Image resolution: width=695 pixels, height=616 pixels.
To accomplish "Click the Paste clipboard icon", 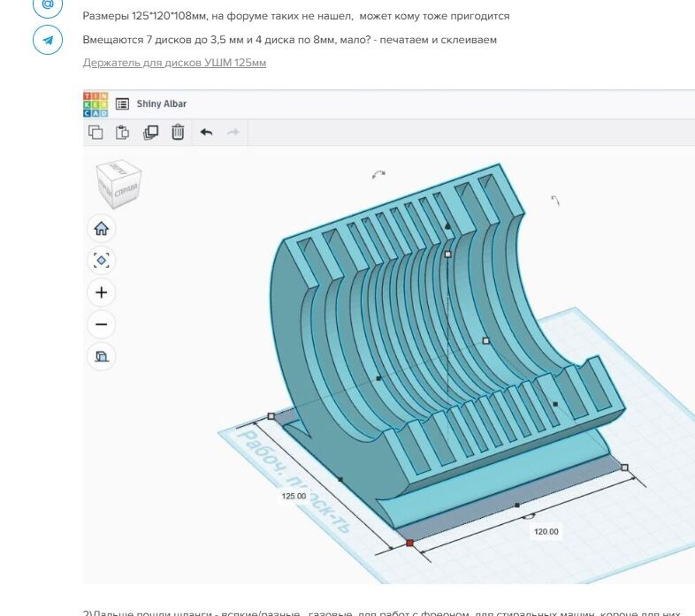I will (x=123, y=132).
